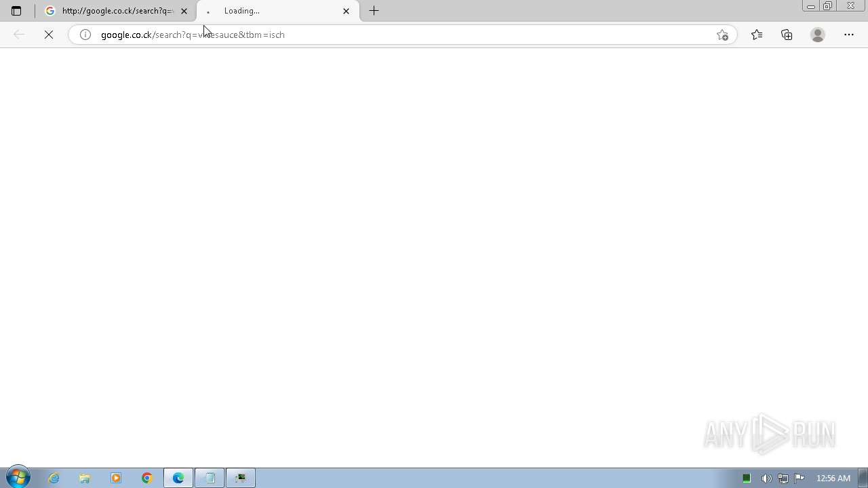Switch to the google.co.ck search tab
The image size is (868, 488).
pos(116,11)
